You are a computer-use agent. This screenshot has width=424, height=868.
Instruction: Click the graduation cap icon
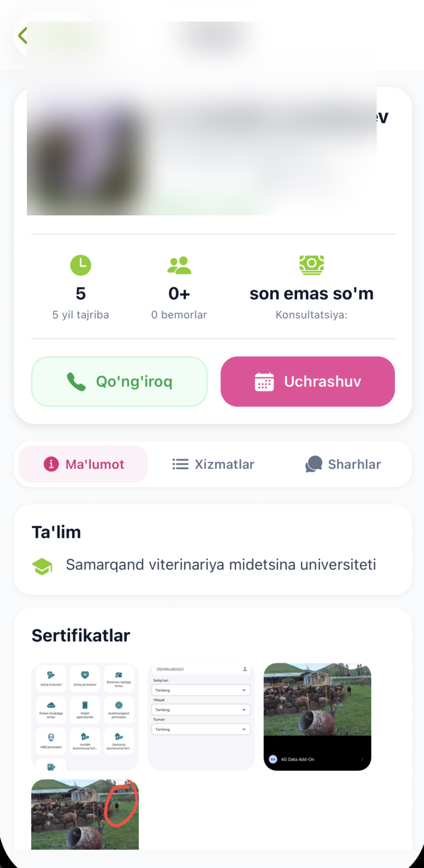[42, 566]
